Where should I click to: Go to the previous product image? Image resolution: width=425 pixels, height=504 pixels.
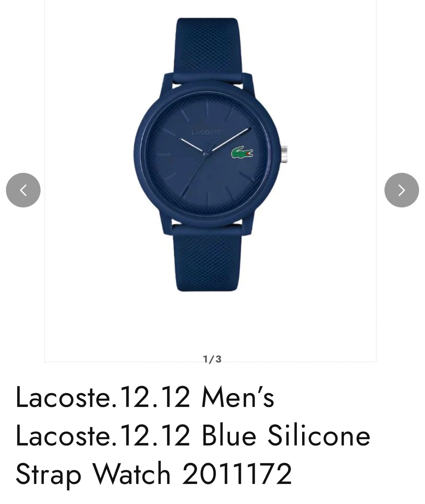click(x=23, y=190)
